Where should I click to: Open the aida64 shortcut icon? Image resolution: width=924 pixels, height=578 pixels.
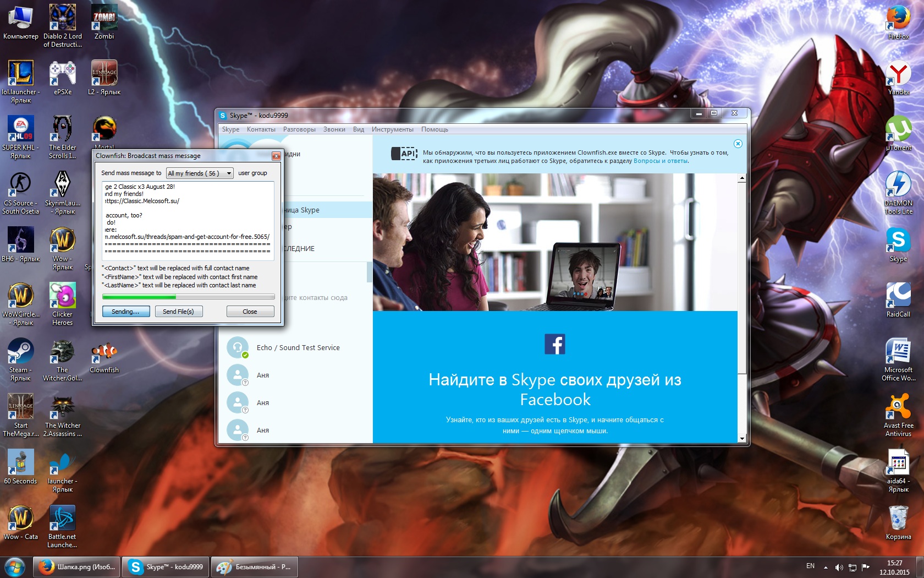tap(898, 470)
